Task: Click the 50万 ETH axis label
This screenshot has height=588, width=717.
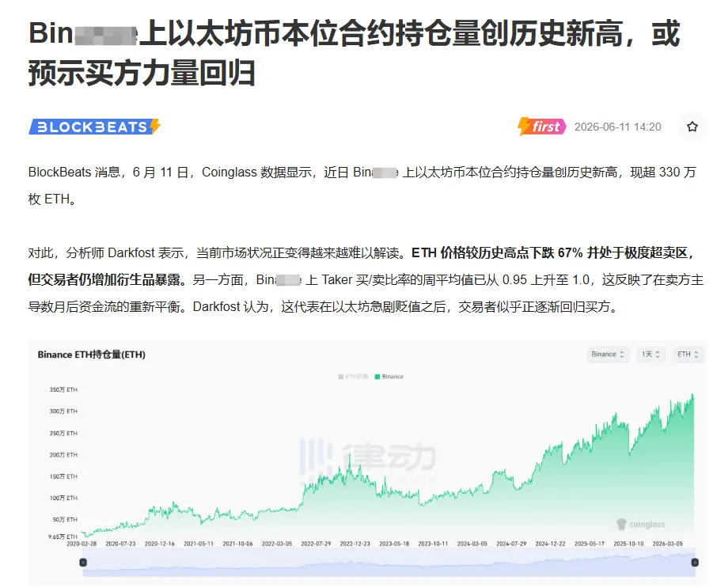Action: 65,519
